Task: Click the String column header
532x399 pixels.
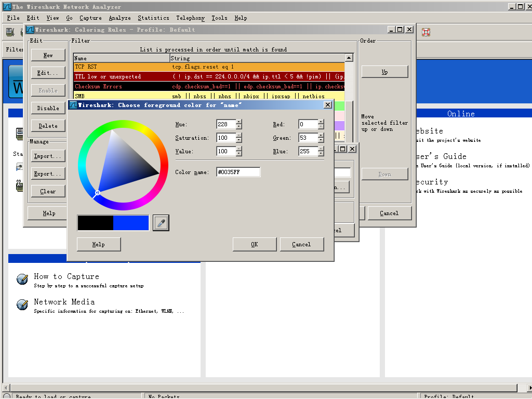Action: click(x=257, y=58)
